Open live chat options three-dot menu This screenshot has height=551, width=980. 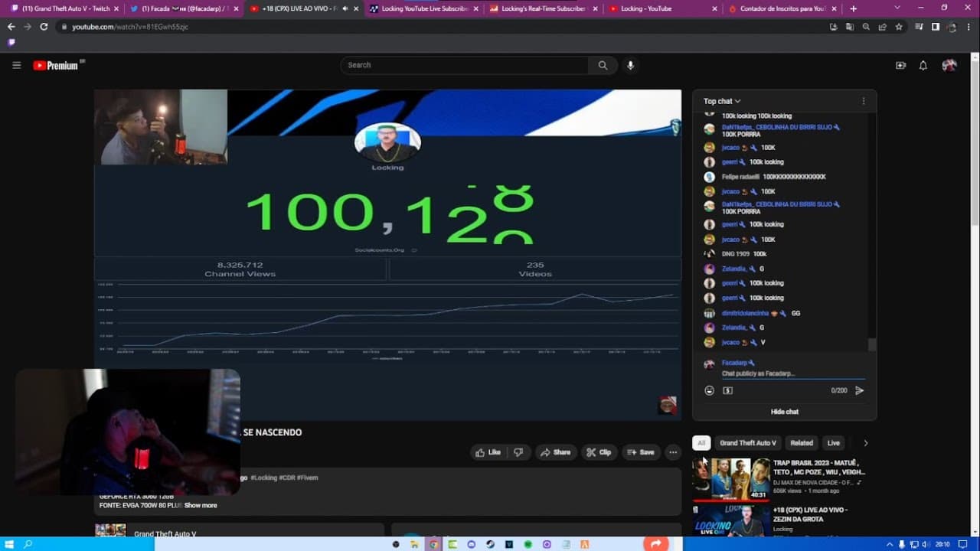[864, 101]
